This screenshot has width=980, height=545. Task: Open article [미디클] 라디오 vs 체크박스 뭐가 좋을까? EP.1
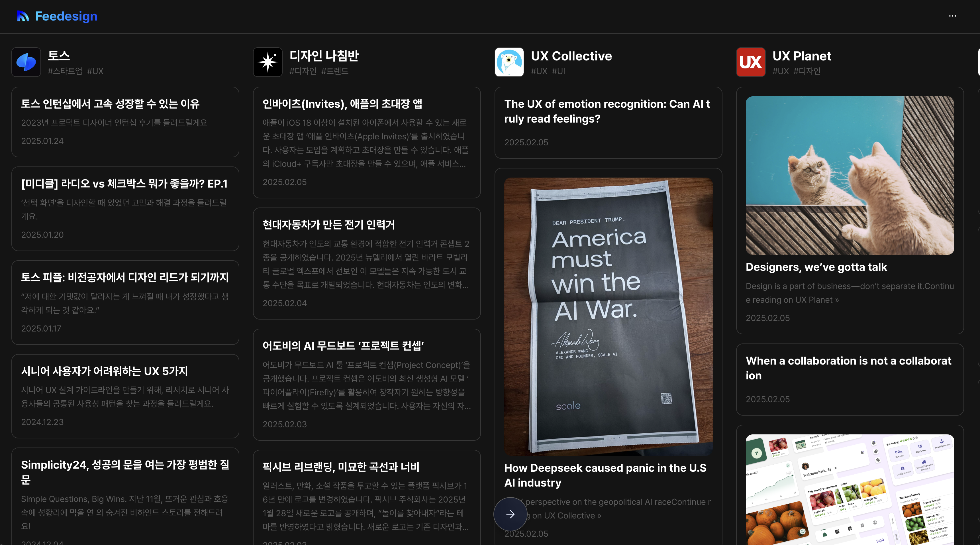pos(124,184)
